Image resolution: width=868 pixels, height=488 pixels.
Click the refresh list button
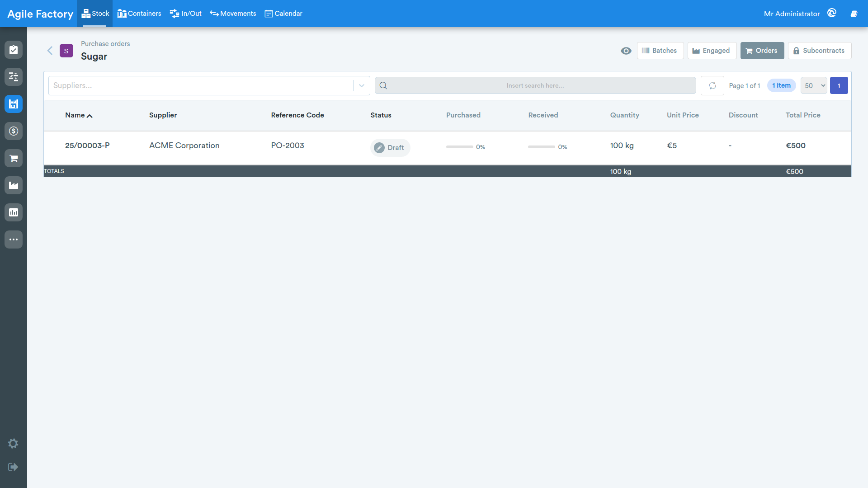(x=712, y=85)
